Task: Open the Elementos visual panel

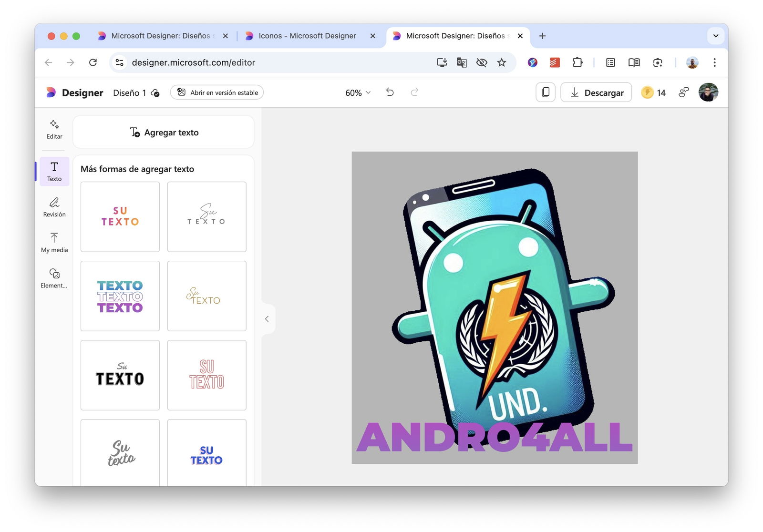Action: [54, 278]
